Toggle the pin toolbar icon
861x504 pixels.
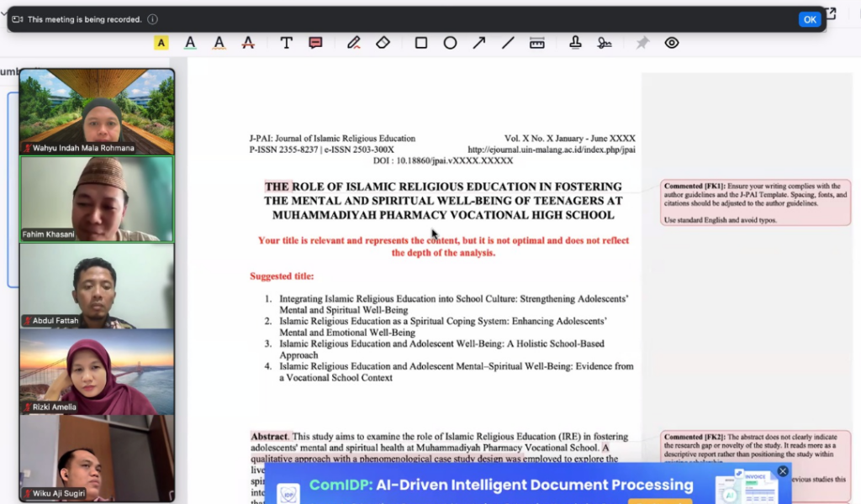coord(642,43)
